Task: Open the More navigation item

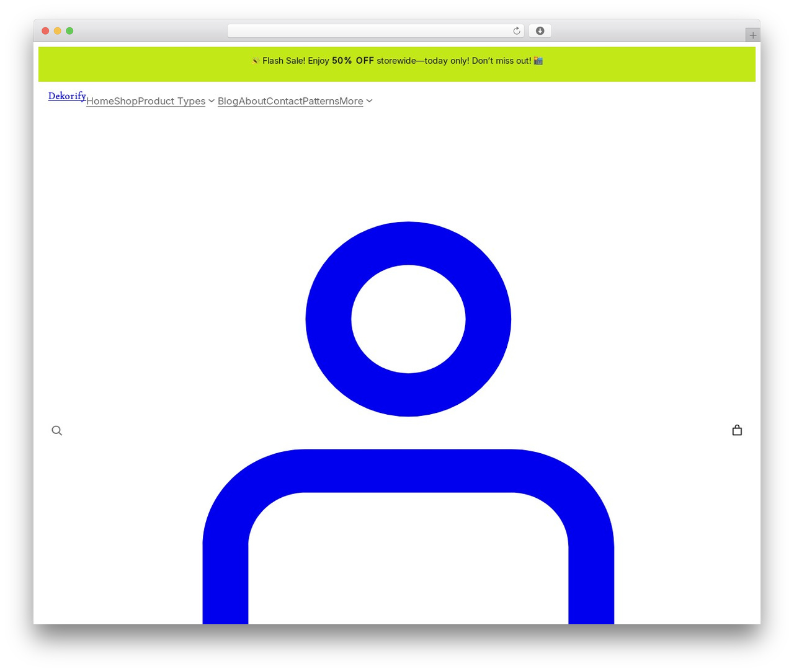Action: [351, 101]
